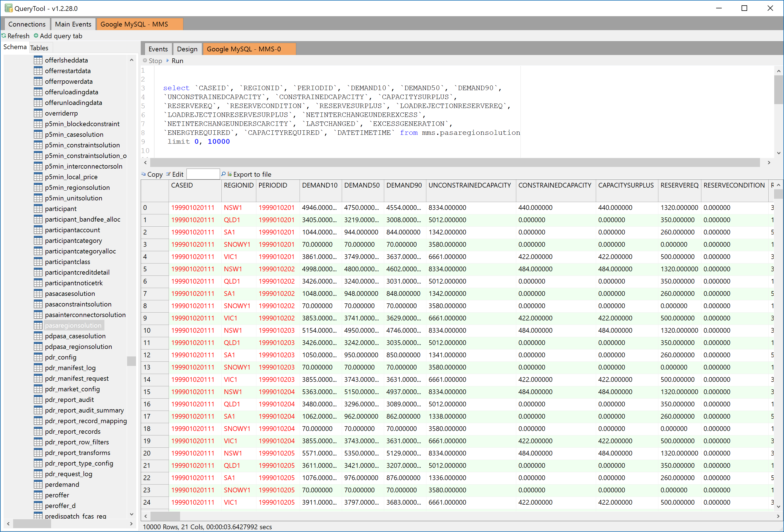Click the UNCONSTRAINEDCAPACITY column header
The height and width of the screenshot is (532, 784).
pos(469,185)
